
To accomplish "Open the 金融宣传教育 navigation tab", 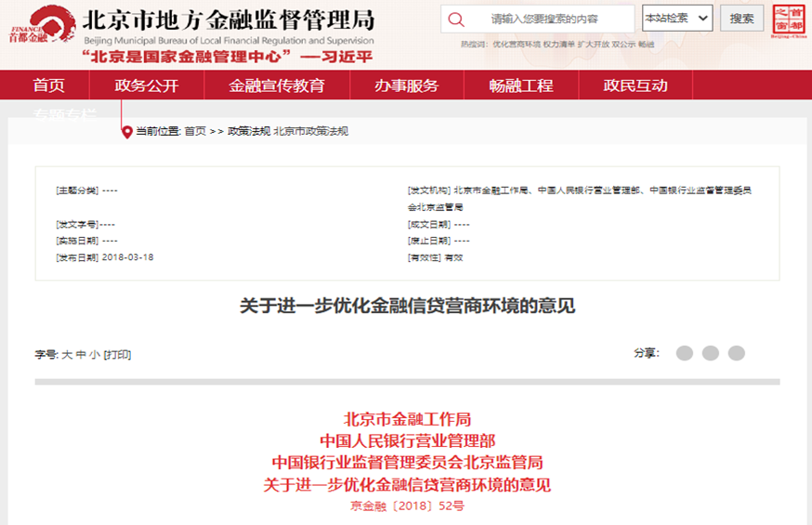I will click(x=277, y=85).
